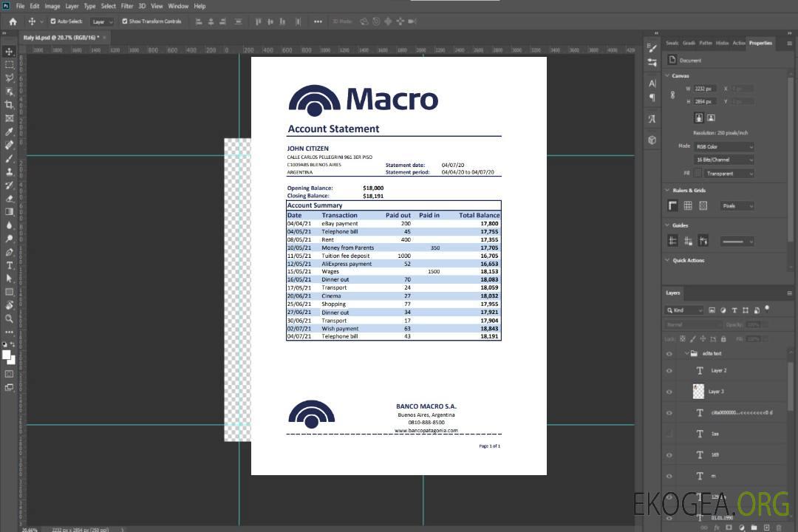
Task: Click the canvas Fill color swatch
Action: tap(698, 174)
